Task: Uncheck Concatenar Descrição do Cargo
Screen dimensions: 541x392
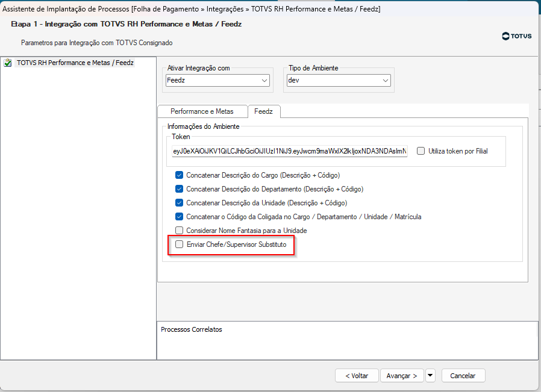Action: click(179, 175)
